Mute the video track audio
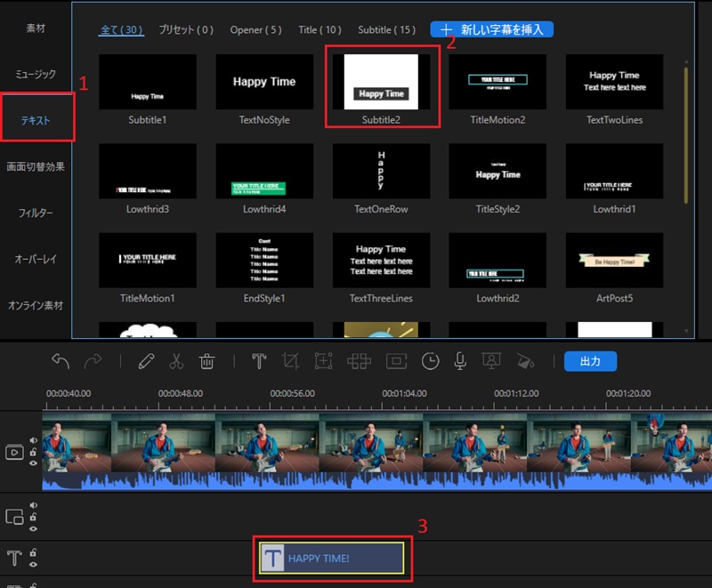The height and width of the screenshot is (588, 712). click(x=34, y=440)
